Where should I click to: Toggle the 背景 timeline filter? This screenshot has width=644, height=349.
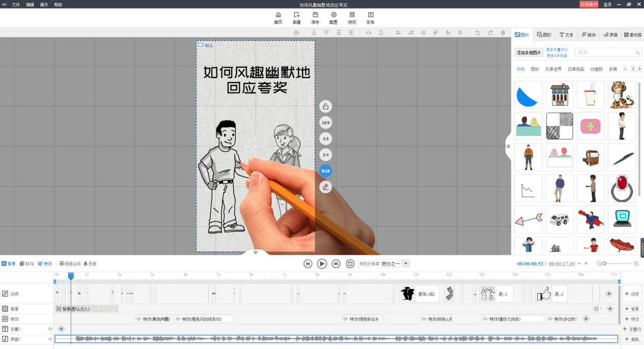(x=9, y=264)
